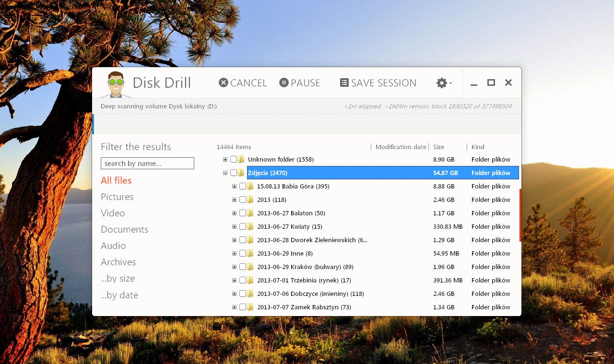Image resolution: width=614 pixels, height=364 pixels.
Task: Expand the 15.08.13 Babia Góra node
Action: (x=234, y=186)
